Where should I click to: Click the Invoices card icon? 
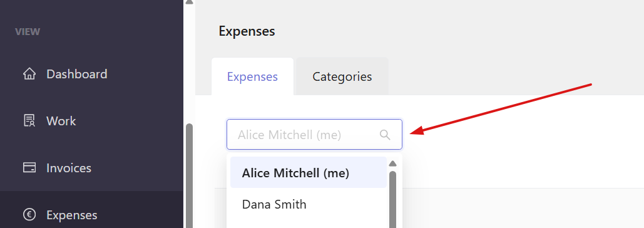[29, 168]
